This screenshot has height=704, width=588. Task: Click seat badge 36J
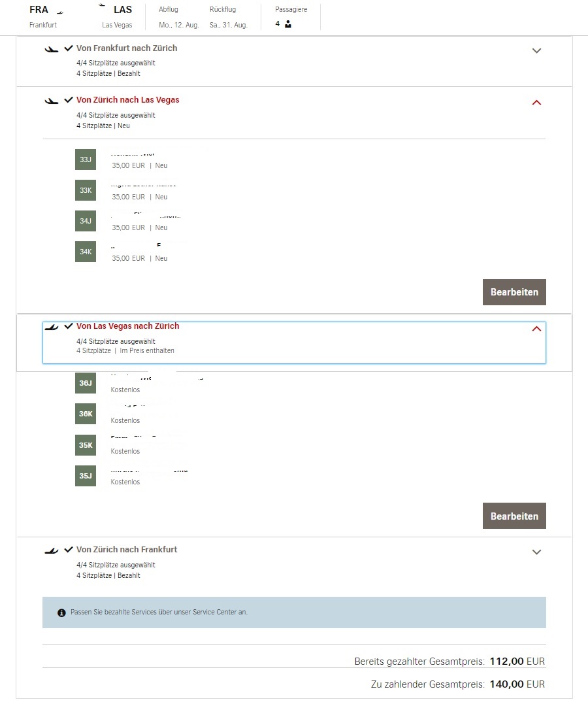coord(86,383)
